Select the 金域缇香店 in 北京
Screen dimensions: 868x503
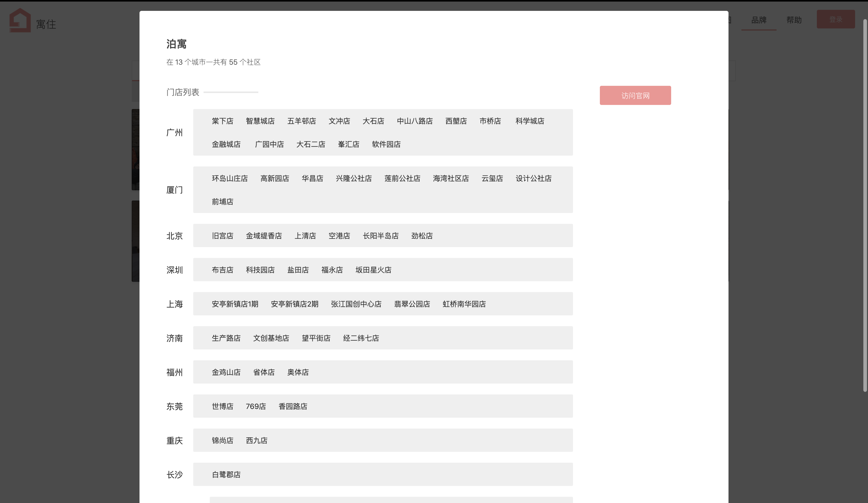(x=263, y=236)
